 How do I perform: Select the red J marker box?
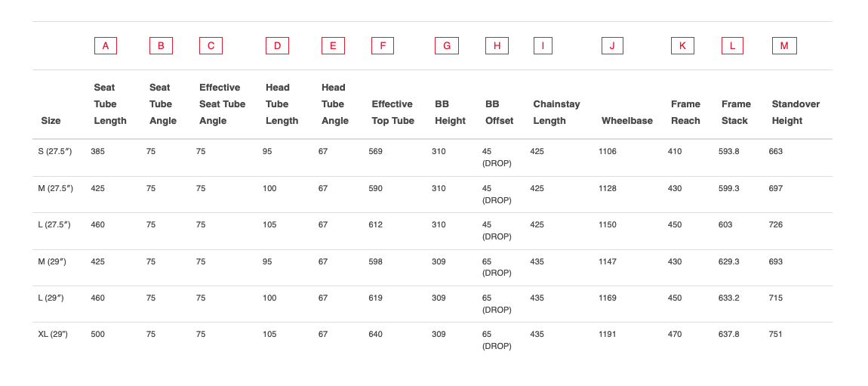click(612, 46)
